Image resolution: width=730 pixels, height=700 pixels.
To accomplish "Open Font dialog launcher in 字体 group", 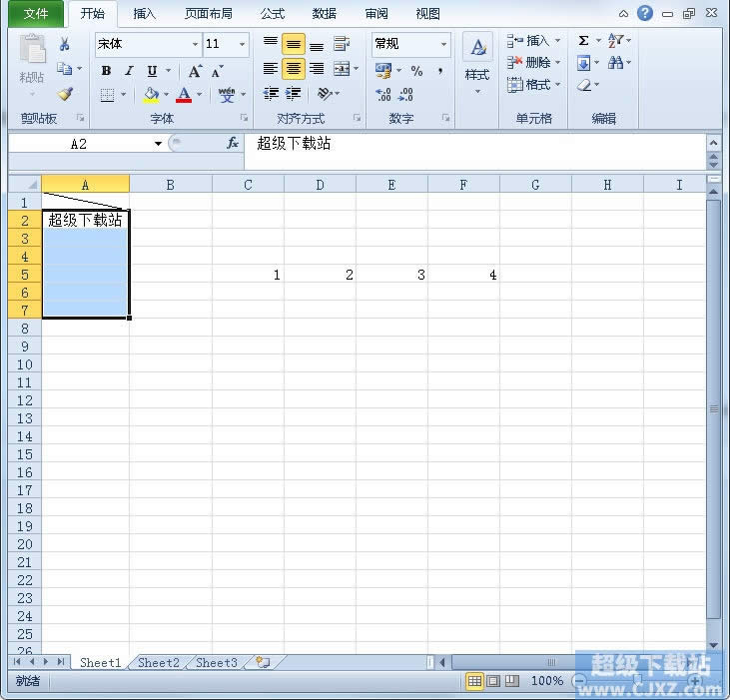I will (244, 118).
